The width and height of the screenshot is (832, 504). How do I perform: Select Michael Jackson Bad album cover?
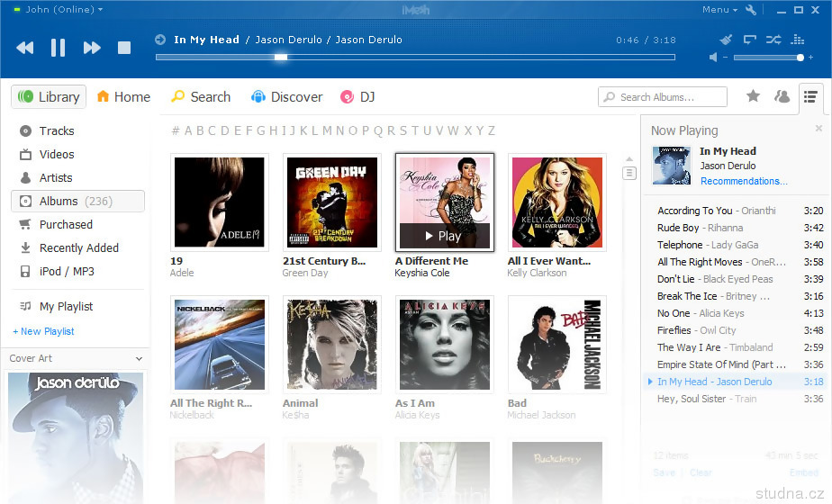click(x=557, y=345)
